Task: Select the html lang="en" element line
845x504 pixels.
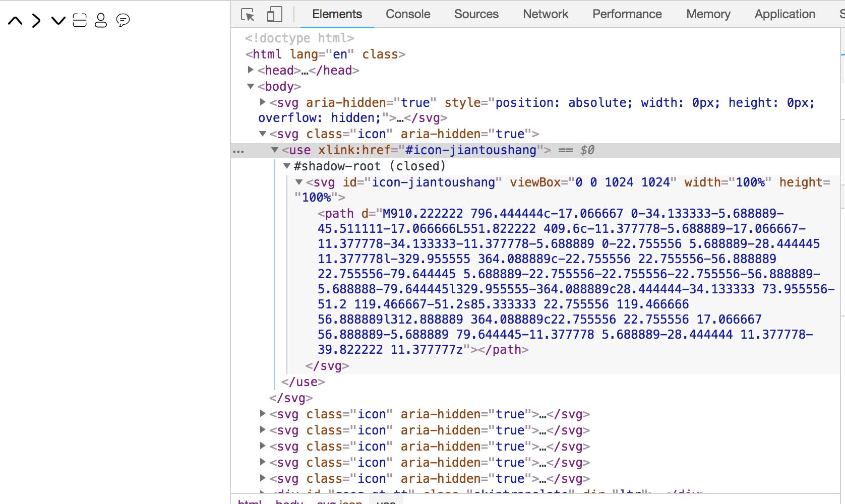Action: (325, 54)
